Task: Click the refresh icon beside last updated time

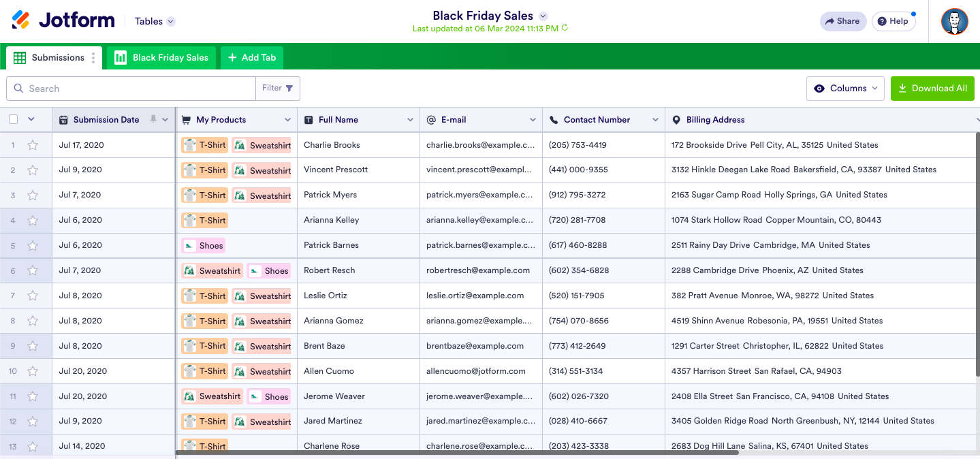Action: click(x=565, y=29)
